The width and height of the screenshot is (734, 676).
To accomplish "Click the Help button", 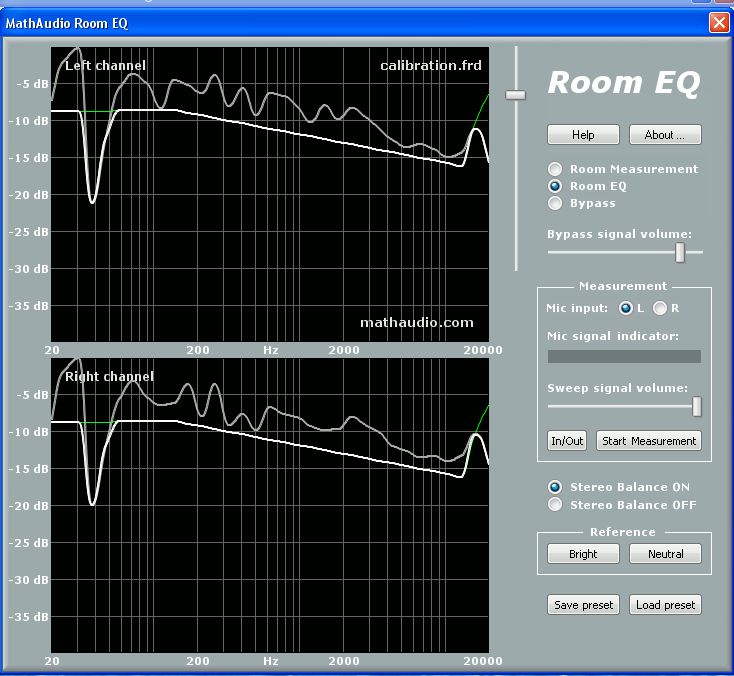I will [583, 135].
